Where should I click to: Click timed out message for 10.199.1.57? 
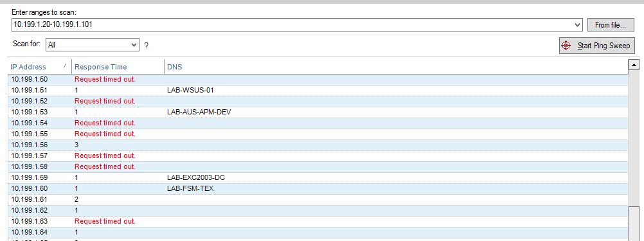[x=105, y=156]
